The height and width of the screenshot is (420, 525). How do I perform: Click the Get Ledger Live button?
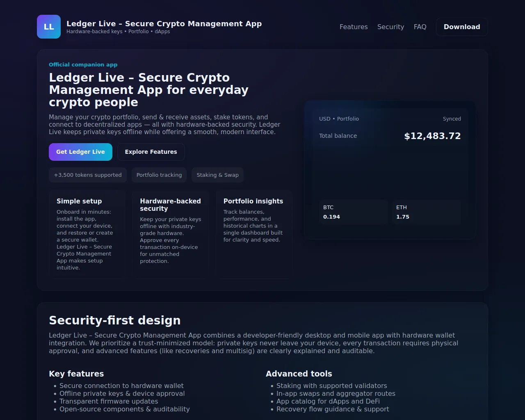click(80, 152)
